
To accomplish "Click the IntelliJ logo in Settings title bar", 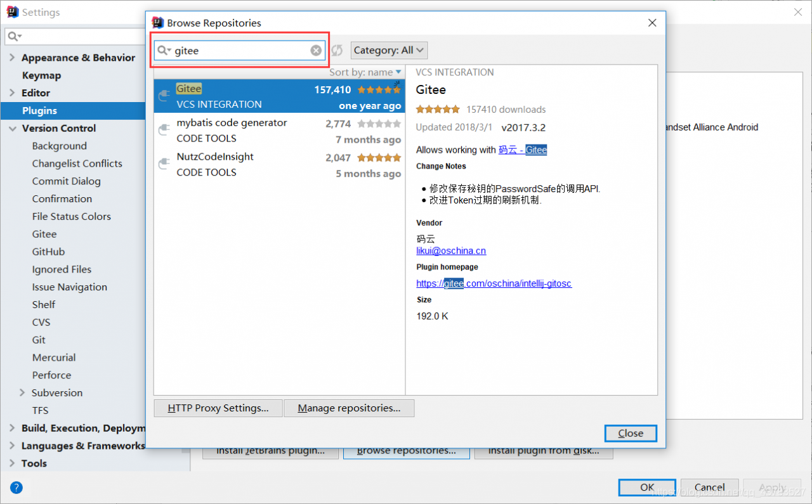I will 13,12.
